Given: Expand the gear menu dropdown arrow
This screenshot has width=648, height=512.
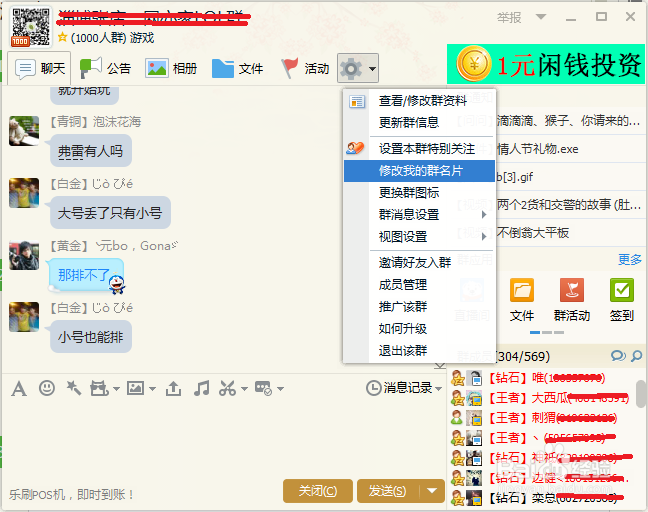Looking at the screenshot, I should [372, 69].
